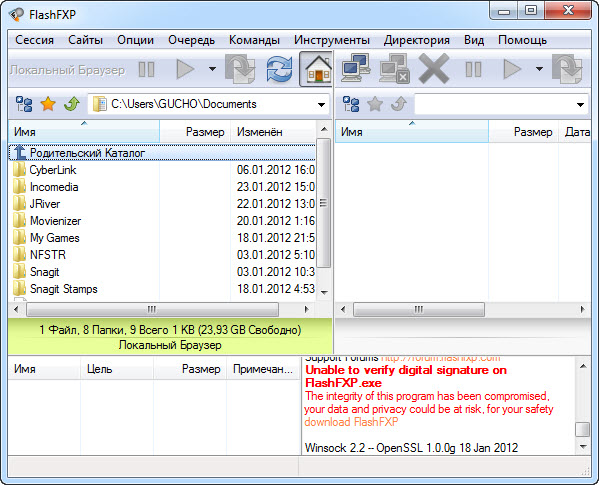
Task: Click the Локальный Браузер status label
Action: pyautogui.click(x=170, y=345)
